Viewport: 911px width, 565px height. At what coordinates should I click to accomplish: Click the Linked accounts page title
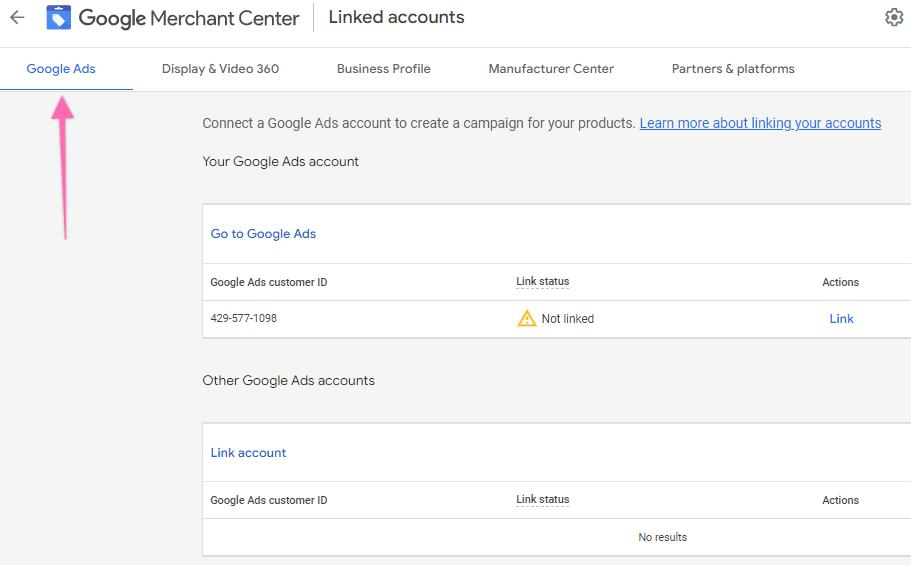pyautogui.click(x=396, y=18)
